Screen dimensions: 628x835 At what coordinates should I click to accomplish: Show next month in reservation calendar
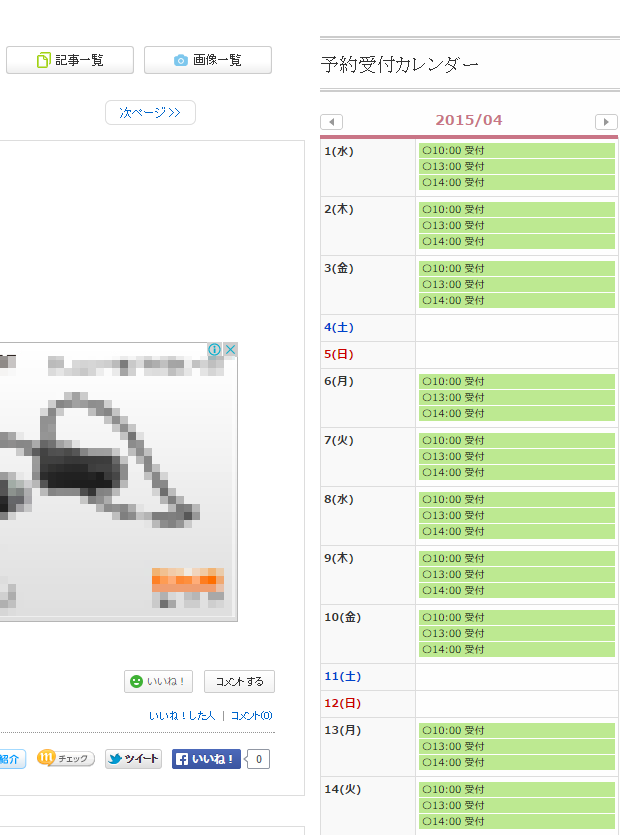point(606,122)
